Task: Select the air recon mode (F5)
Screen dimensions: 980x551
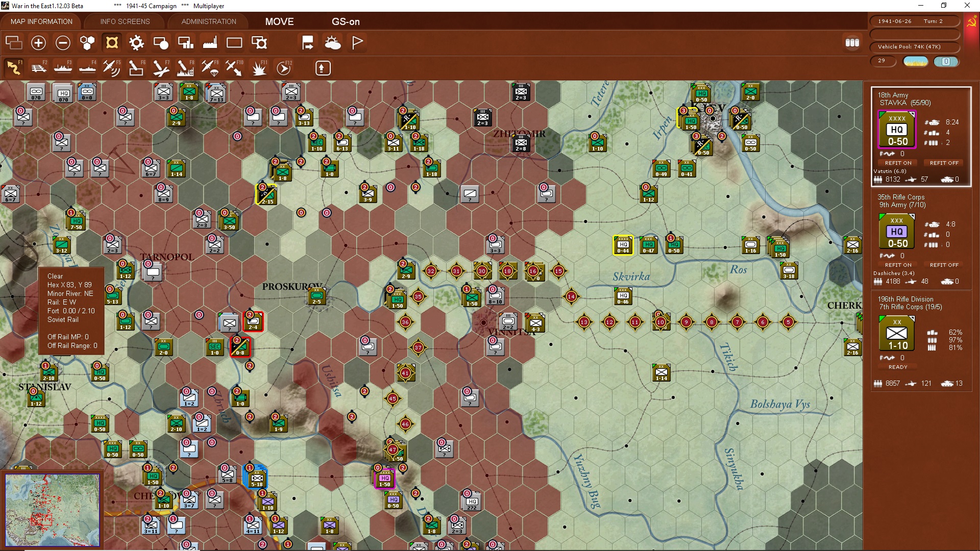Action: [111, 68]
